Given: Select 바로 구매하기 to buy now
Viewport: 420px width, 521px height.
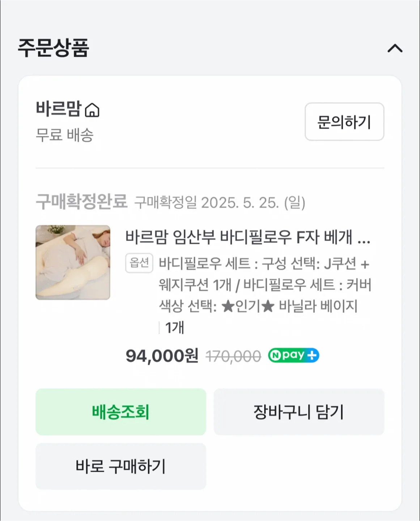Looking at the screenshot, I should 121,466.
